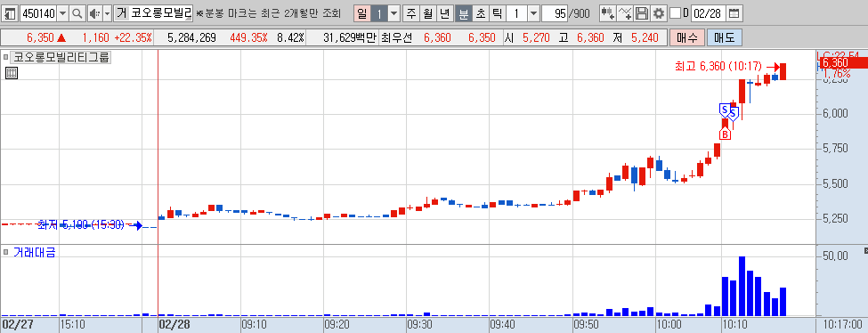The width and height of the screenshot is (868, 333).
Task: Click the red B buy marker on chart
Action: pos(725,134)
